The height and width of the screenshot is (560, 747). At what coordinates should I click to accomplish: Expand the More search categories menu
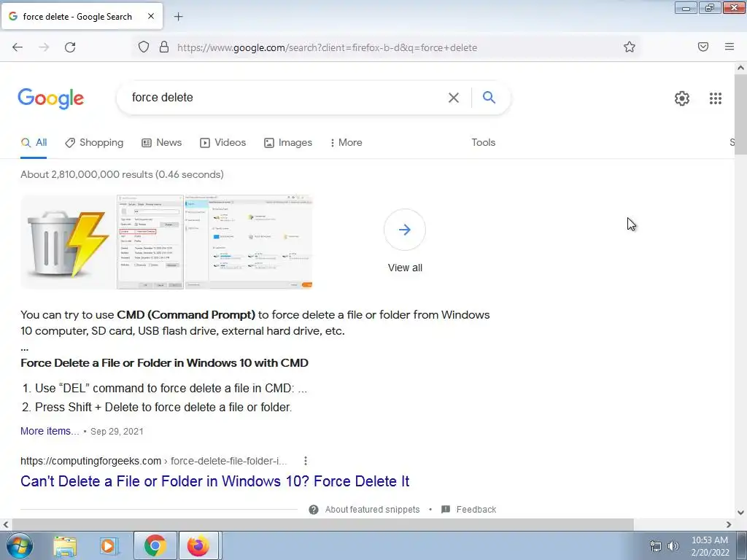(x=346, y=143)
